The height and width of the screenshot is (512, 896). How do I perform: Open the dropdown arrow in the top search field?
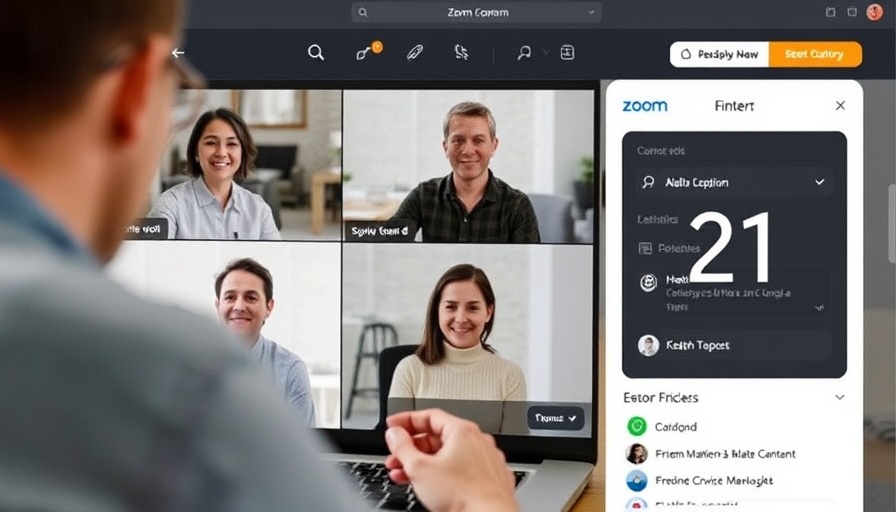tap(591, 12)
